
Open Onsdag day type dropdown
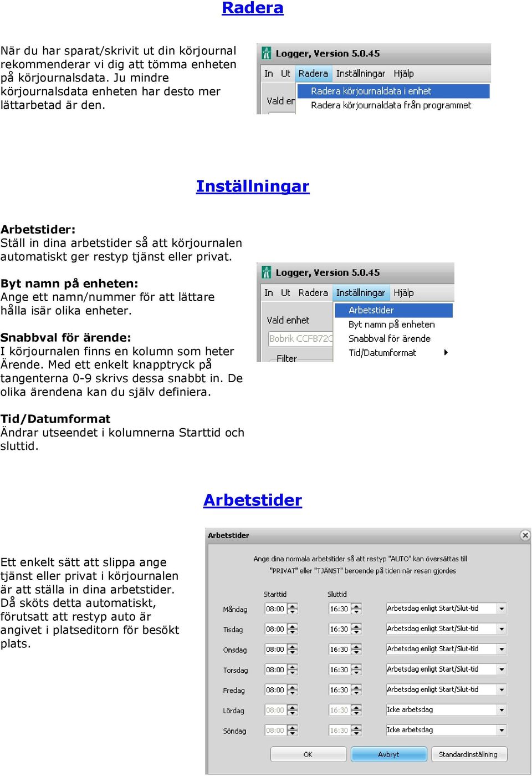click(502, 649)
